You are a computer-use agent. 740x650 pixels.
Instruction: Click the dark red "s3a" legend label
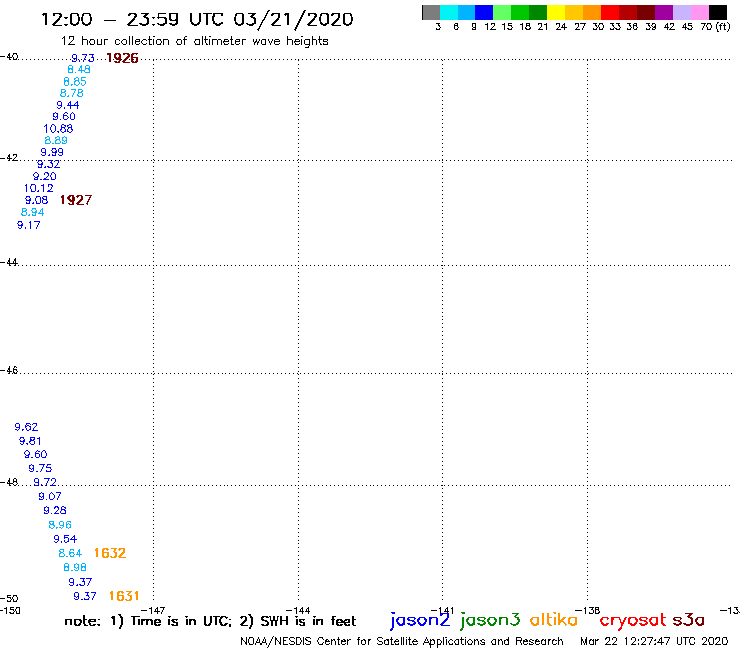[x=688, y=620]
